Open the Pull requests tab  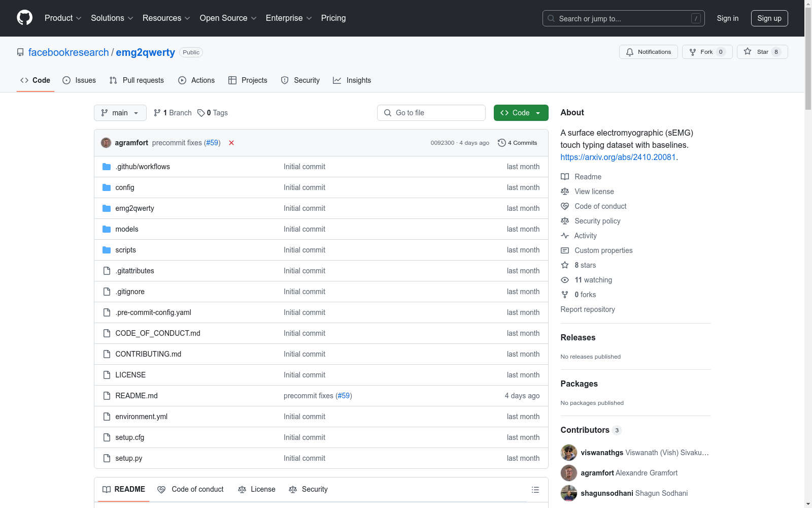137,80
